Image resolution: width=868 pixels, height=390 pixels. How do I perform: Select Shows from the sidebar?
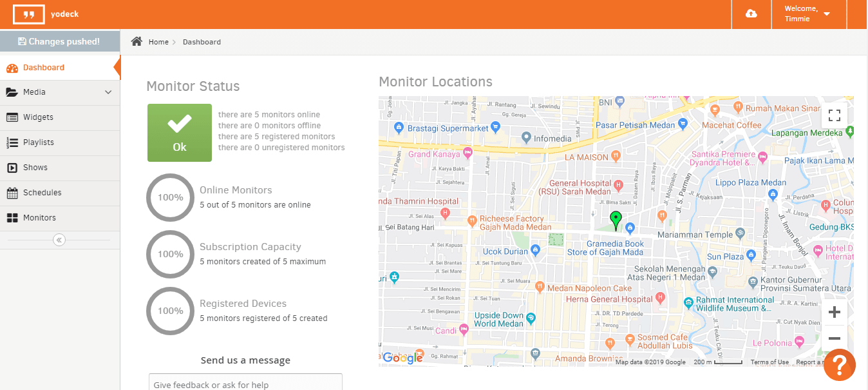coord(35,168)
